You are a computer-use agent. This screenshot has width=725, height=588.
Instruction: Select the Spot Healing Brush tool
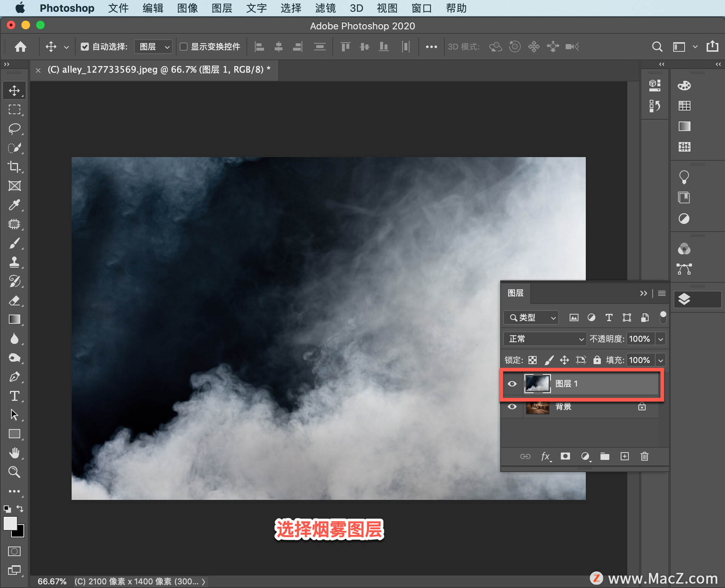(x=14, y=224)
